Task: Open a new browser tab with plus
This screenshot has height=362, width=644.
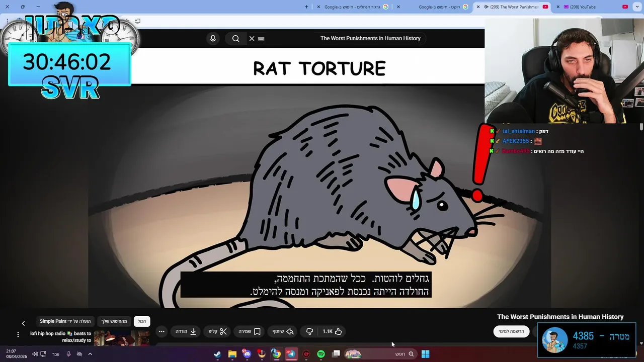Action: (x=307, y=7)
